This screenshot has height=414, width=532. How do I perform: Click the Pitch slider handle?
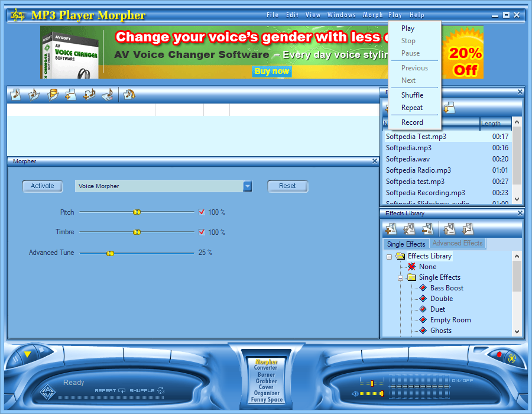pos(137,212)
